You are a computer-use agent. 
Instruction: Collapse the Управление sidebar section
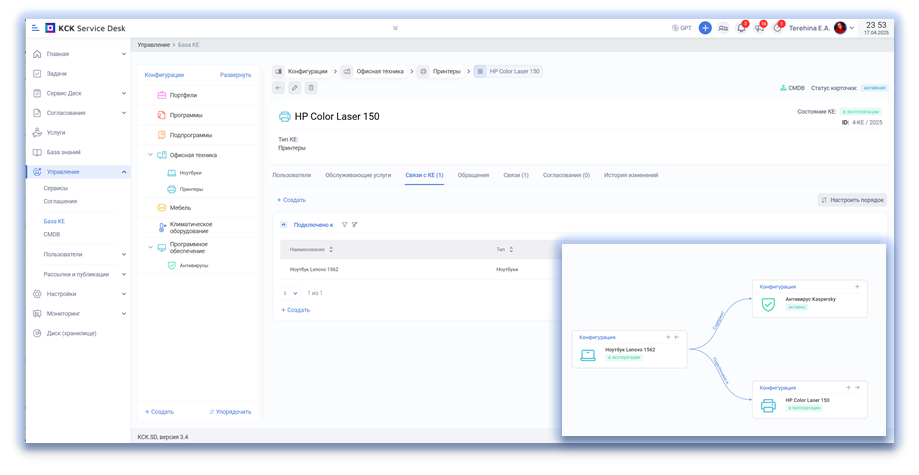click(x=124, y=172)
